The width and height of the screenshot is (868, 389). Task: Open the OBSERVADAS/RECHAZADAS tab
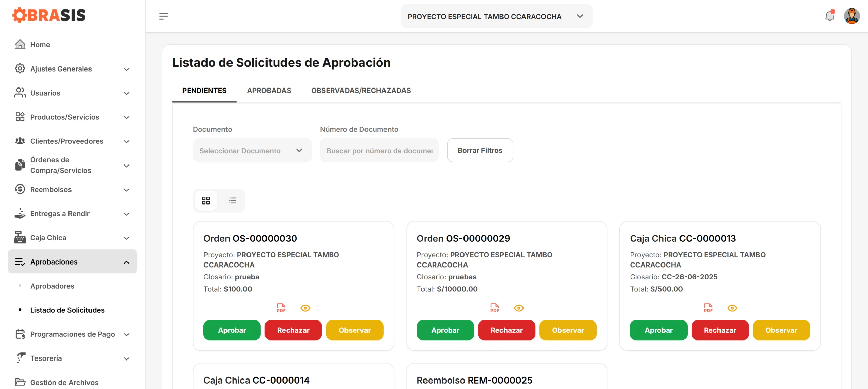[x=361, y=91]
